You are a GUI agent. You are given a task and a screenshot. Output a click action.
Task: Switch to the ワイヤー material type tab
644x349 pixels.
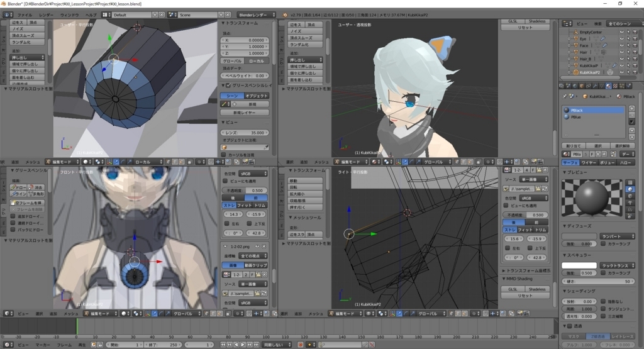(x=588, y=163)
